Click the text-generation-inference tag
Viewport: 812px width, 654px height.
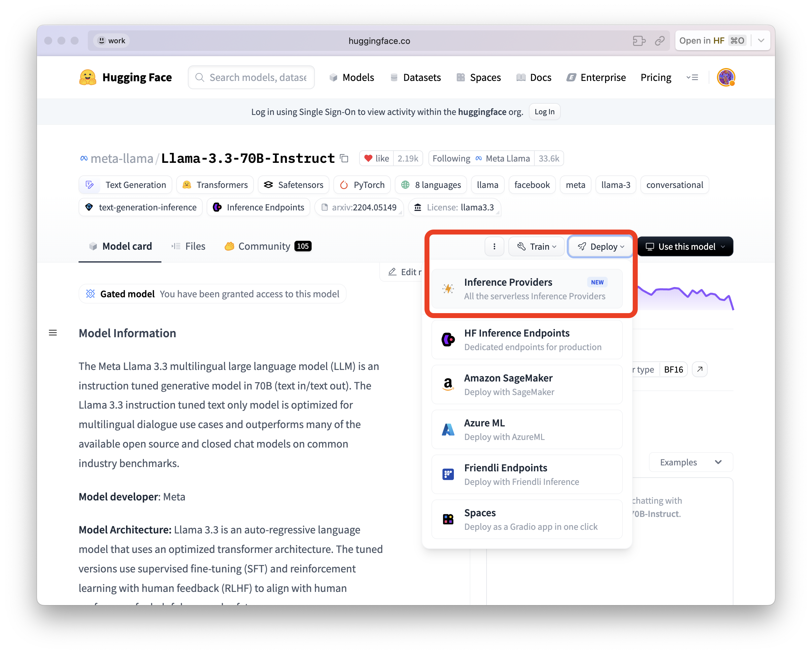[x=141, y=207]
